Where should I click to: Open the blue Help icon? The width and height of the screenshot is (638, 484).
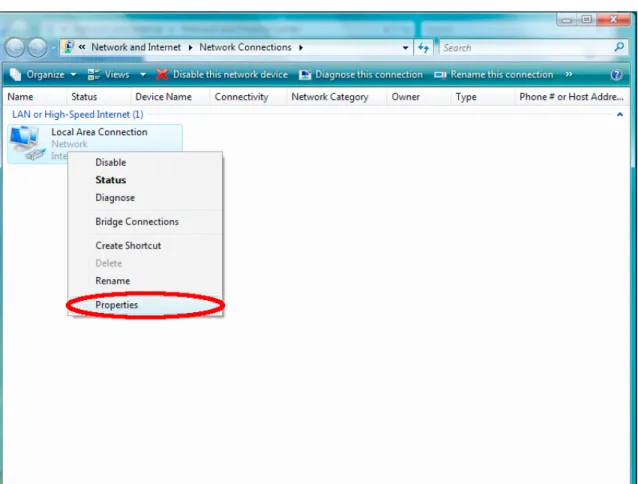click(616, 74)
